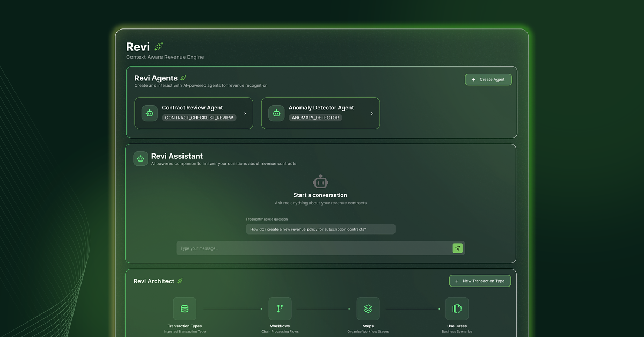This screenshot has height=337, width=644.
Task: Click the New Transaction Type button
Action: coord(480,281)
